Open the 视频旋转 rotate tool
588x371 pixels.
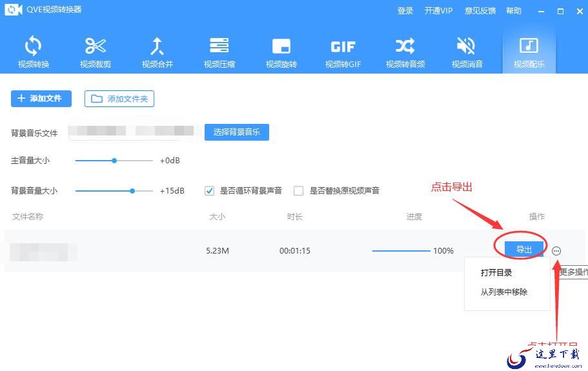click(281, 52)
